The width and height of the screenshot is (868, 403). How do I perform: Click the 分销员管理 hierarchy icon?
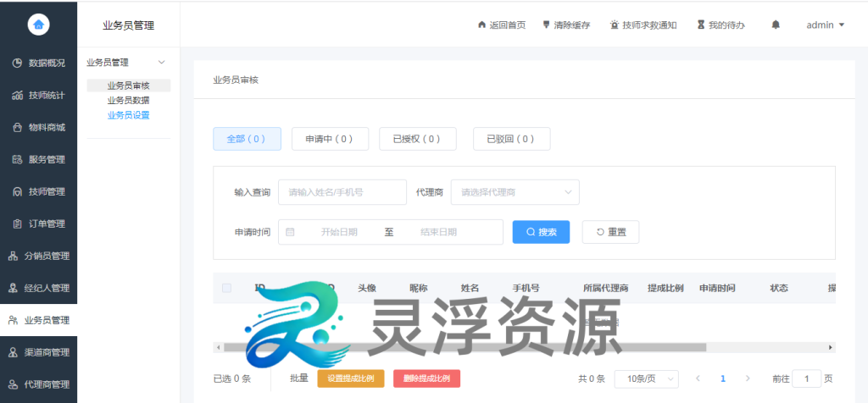[x=14, y=256]
